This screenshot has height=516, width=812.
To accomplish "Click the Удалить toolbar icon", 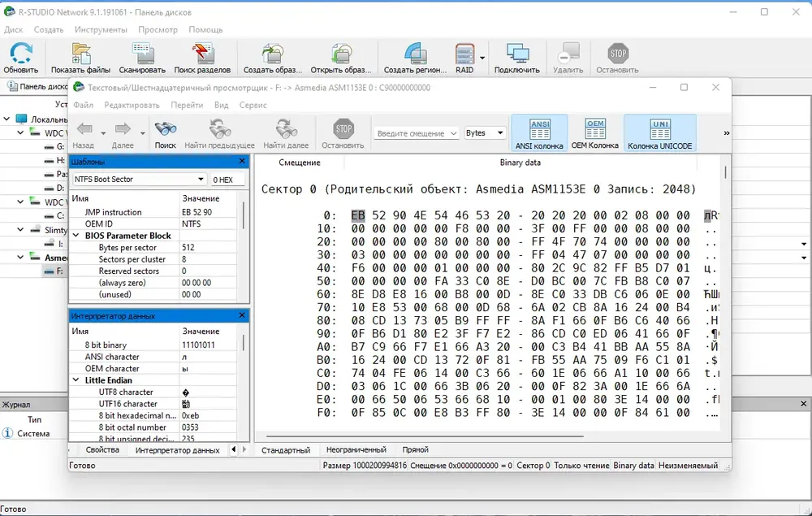I will coord(568,54).
